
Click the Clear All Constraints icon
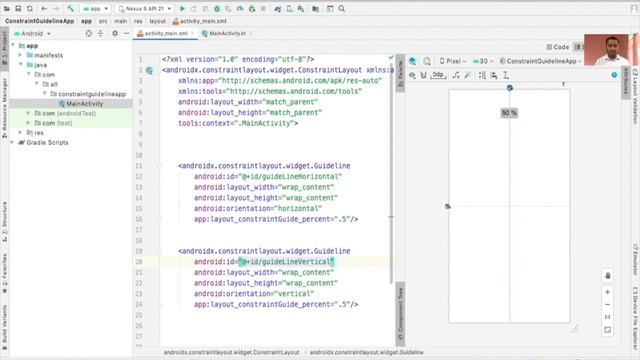456,76
